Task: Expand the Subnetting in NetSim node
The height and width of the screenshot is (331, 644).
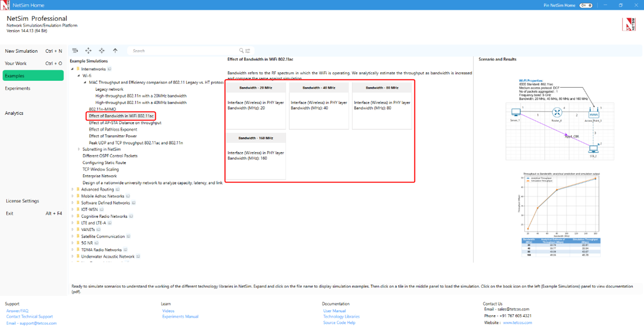Action: tap(79, 149)
